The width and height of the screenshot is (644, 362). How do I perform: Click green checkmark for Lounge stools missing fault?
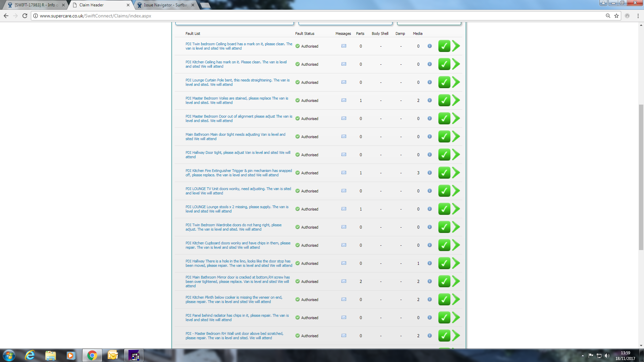(x=444, y=209)
